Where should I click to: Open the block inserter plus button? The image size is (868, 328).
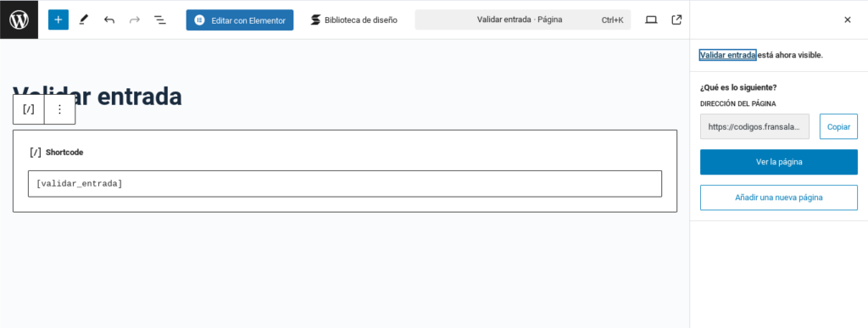click(58, 19)
